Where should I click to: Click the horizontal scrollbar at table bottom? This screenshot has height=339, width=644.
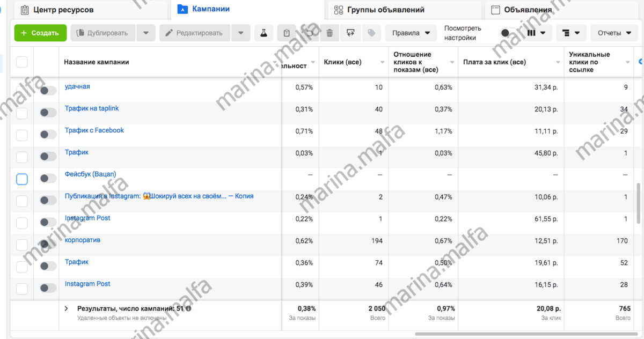(x=526, y=334)
